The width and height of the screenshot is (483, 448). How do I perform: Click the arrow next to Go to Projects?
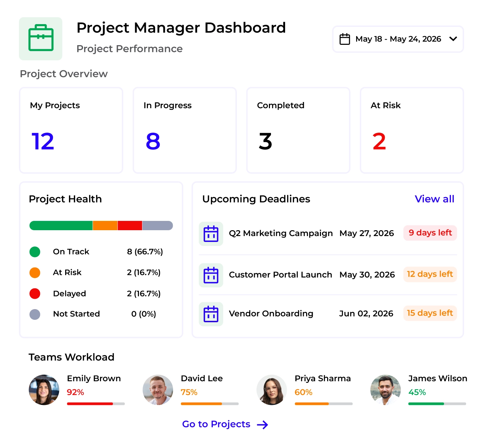tap(263, 425)
